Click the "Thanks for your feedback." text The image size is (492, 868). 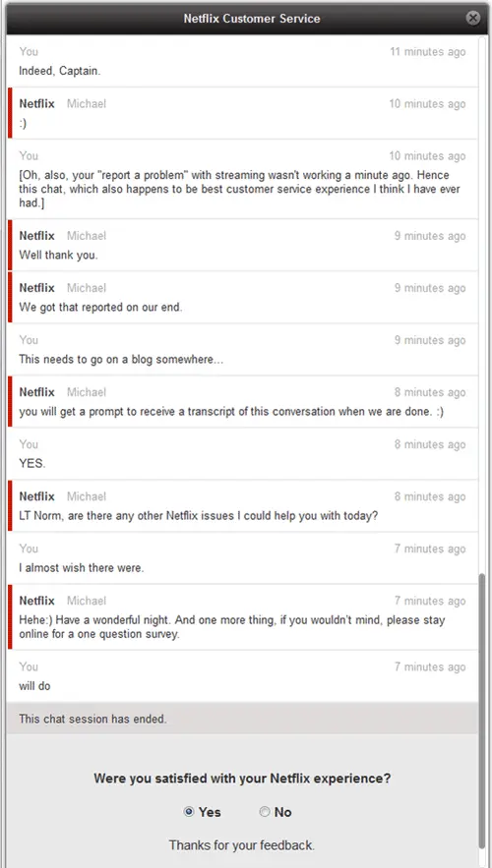click(242, 845)
